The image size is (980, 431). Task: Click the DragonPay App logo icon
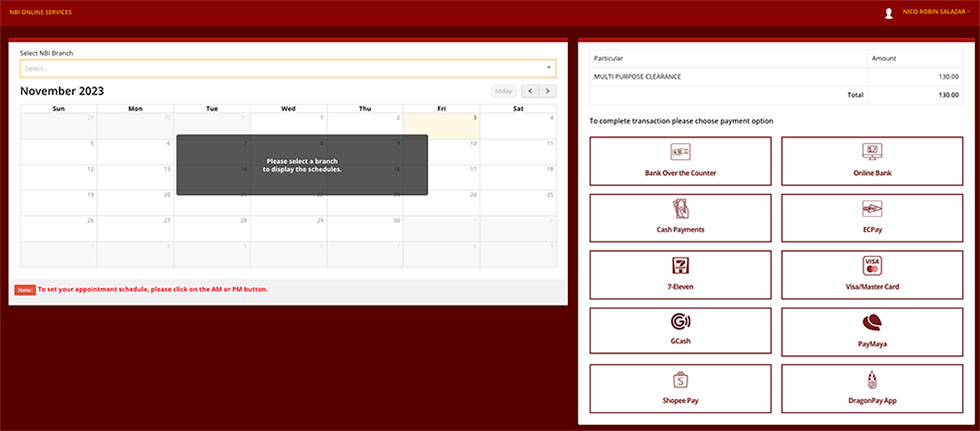click(x=872, y=380)
